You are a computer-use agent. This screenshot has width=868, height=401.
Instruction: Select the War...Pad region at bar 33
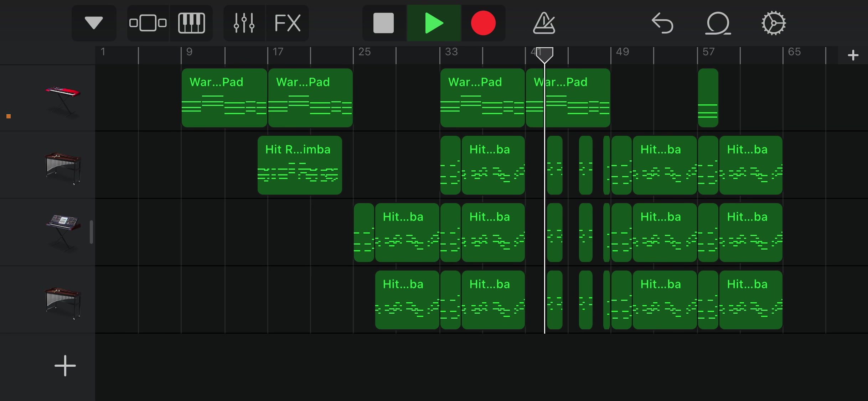482,98
